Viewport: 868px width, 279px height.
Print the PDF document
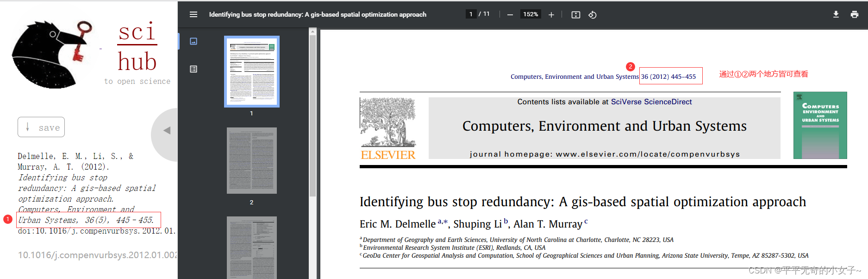(x=855, y=14)
